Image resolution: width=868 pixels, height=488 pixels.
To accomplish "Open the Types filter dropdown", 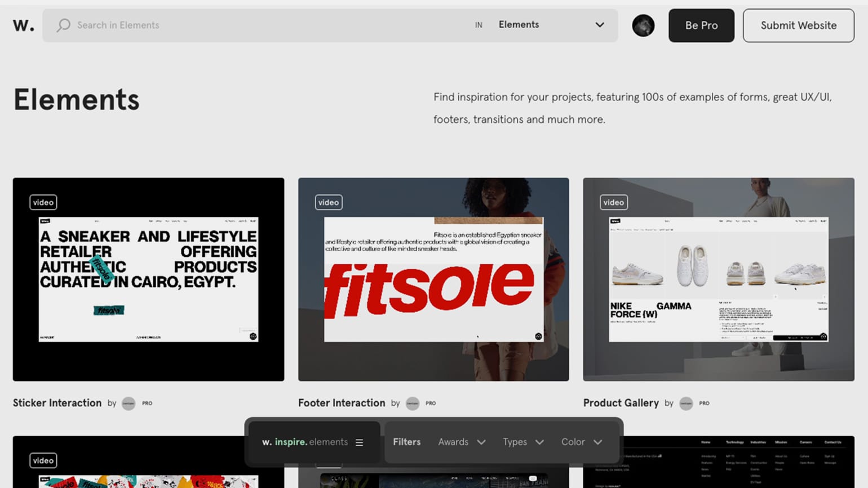I will point(523,442).
